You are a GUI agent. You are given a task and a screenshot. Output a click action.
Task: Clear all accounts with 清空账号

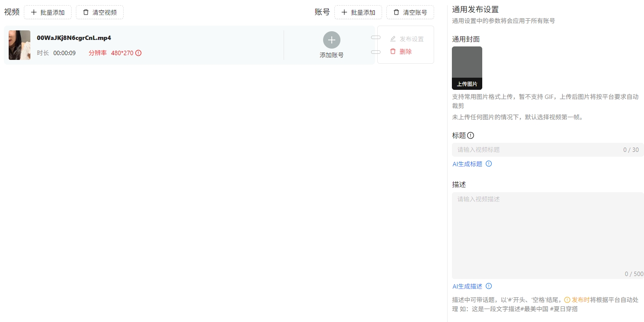click(410, 12)
